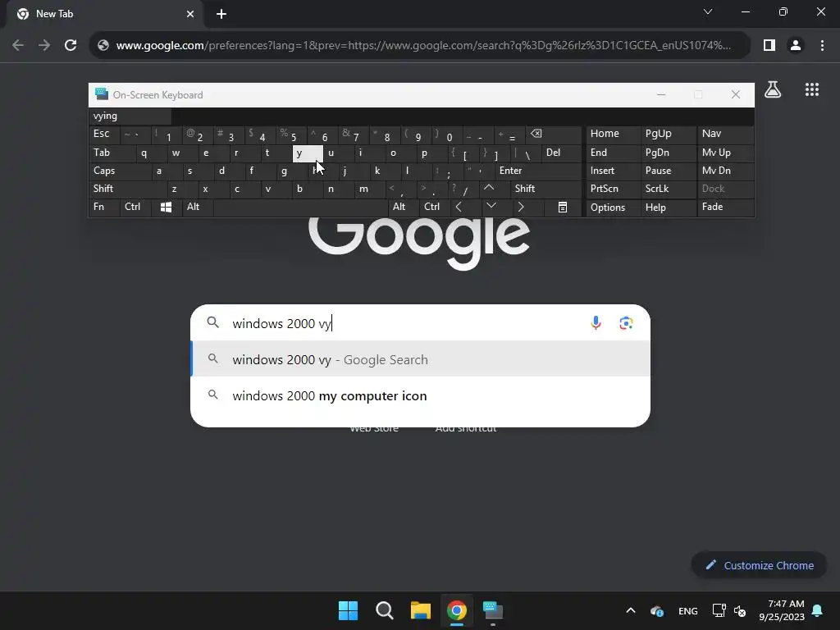Toggle the Insert key on On-Screen Keyboard

(613, 171)
